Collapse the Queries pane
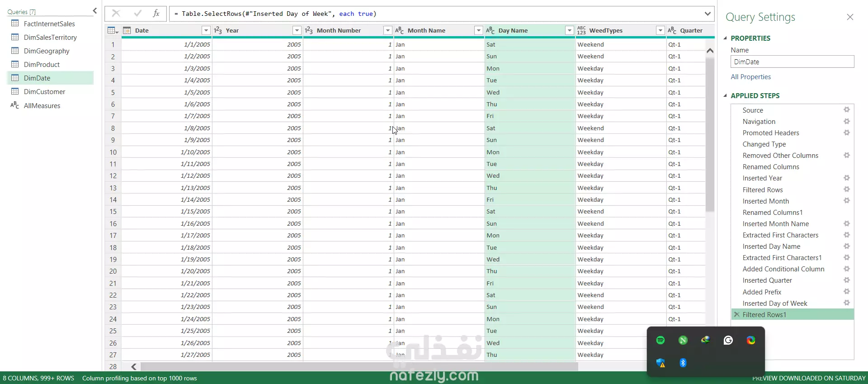 [x=94, y=11]
